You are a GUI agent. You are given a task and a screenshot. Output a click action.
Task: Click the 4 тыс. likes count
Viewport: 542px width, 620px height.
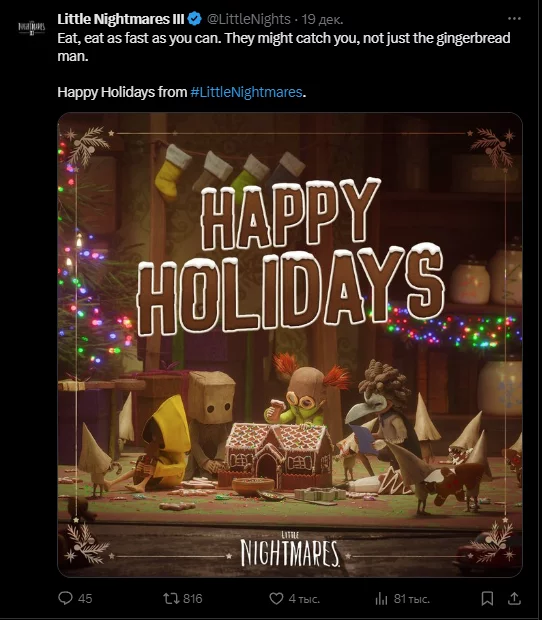pyautogui.click(x=304, y=599)
